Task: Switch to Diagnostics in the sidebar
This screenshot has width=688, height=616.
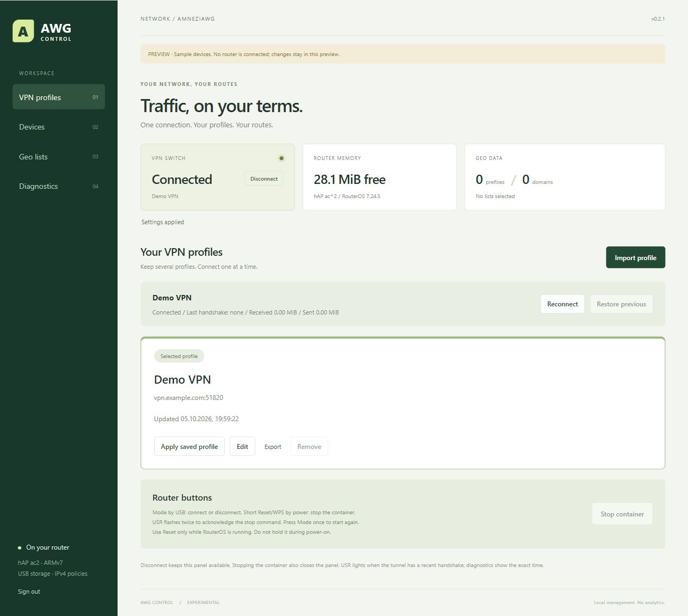Action: [x=59, y=186]
